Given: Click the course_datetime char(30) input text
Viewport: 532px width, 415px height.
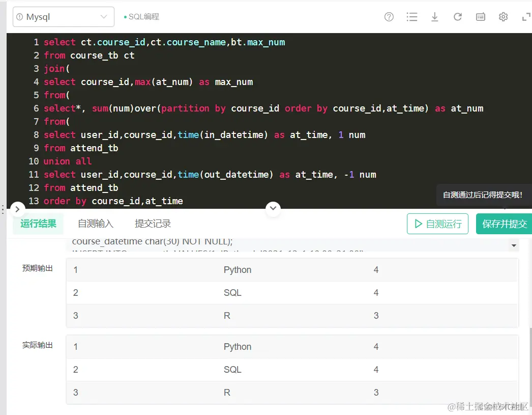Looking at the screenshot, I should tap(153, 241).
